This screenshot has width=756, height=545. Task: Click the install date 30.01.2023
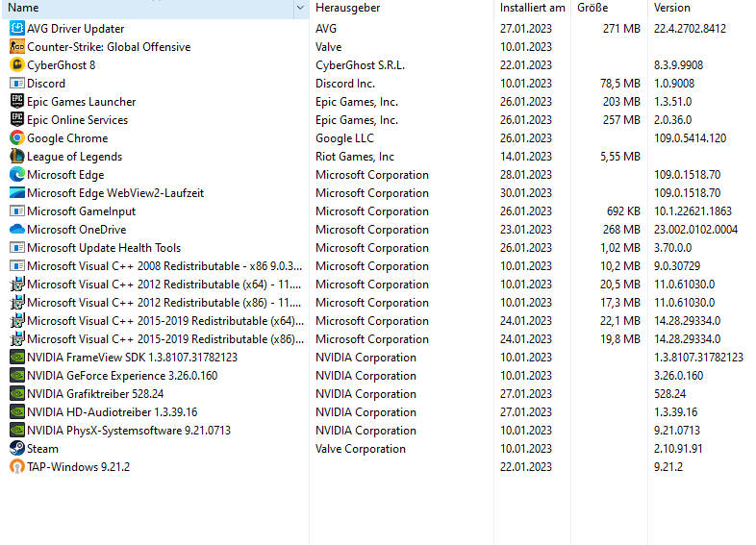[525, 193]
